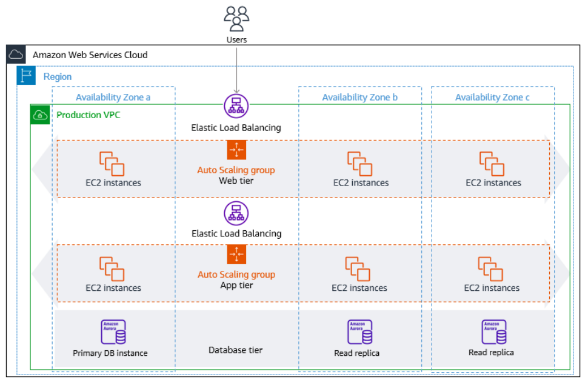Click 'Auto Scaling group' text above Web tier
The height and width of the screenshot is (380, 588).
236,170
